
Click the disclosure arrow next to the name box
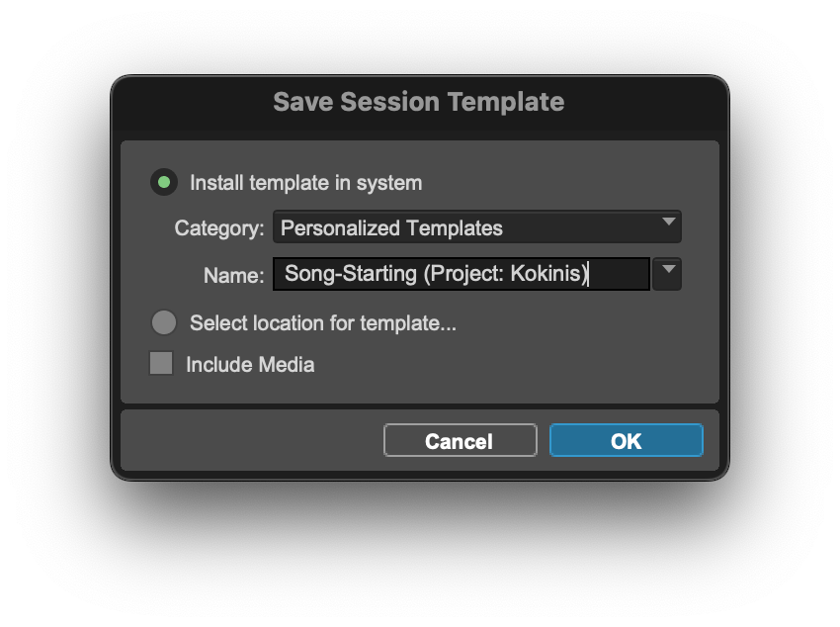tap(666, 274)
